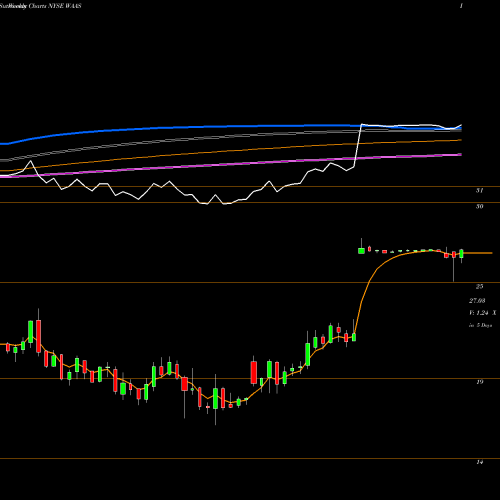Viewport: 500px width, 500px height.
Task: Select the '31' axis level label
Action: click(479, 190)
